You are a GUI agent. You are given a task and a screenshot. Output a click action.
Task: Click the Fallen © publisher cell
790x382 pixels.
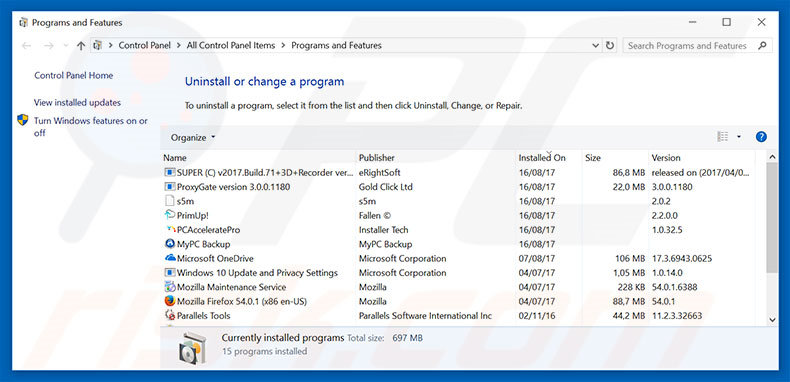point(374,215)
